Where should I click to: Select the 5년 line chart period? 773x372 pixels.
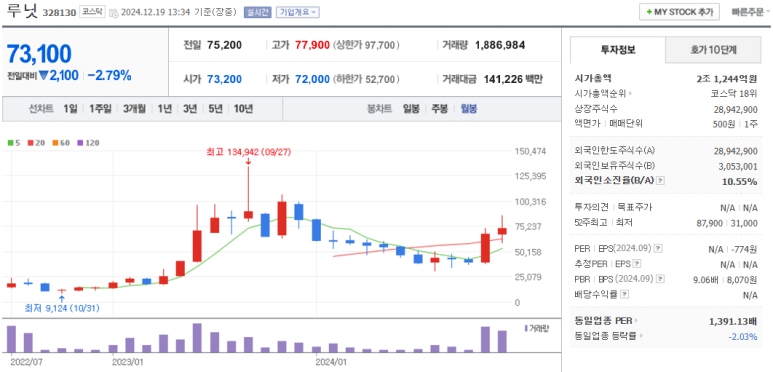(215, 109)
